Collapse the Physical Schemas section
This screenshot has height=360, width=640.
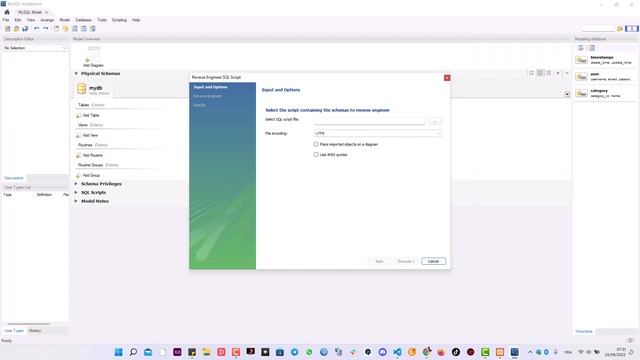[76, 73]
